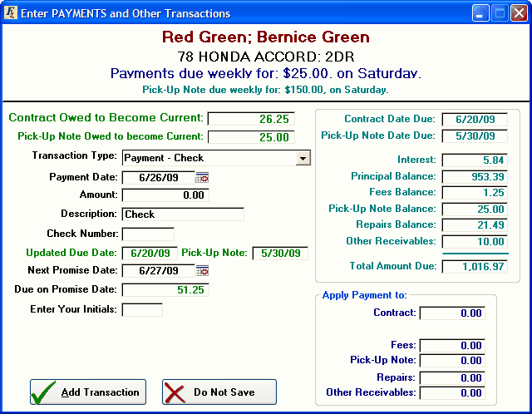
Task: Click the Apply Payment to Repairs field
Action: (452, 378)
